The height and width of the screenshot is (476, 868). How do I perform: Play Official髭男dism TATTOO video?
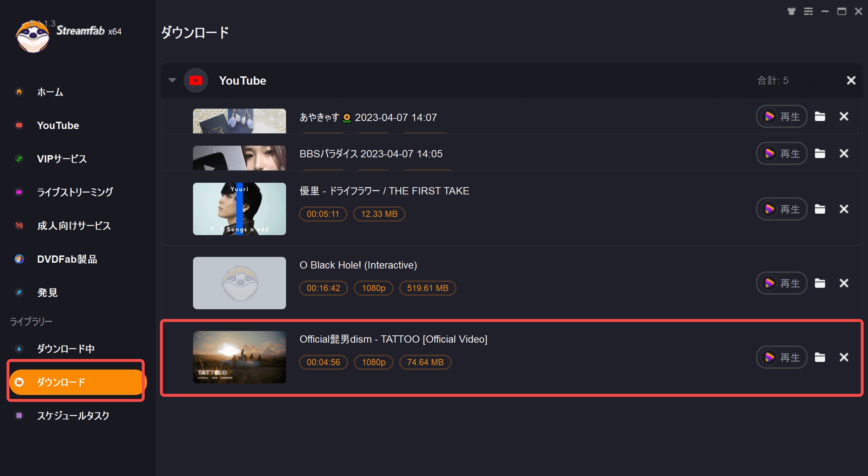pos(782,357)
